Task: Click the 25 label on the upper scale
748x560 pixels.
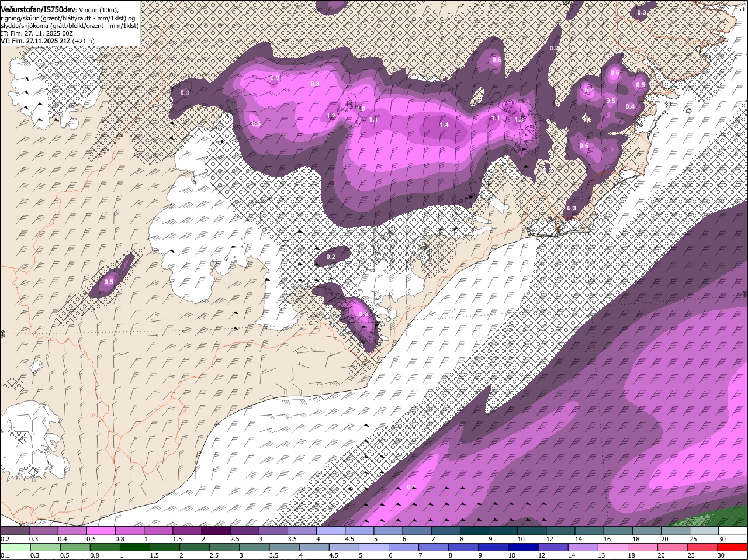Action: pyautogui.click(x=694, y=539)
